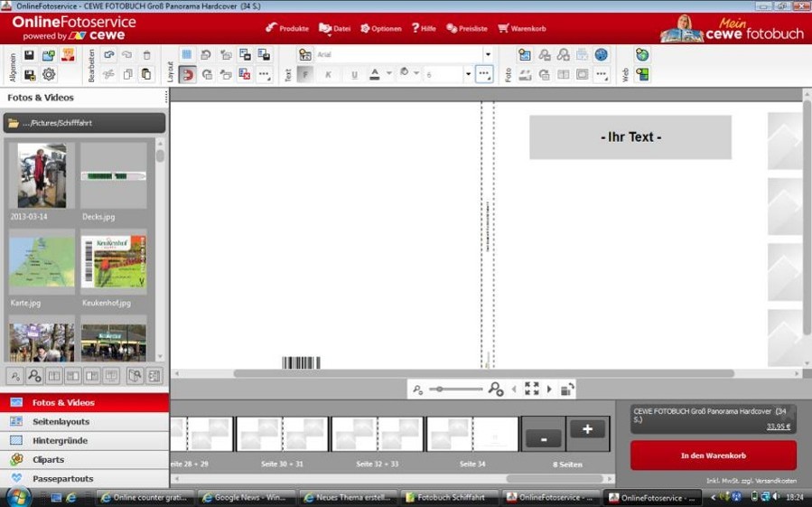This screenshot has width=812, height=507.
Task: Toggle underline formatting U button
Action: click(x=354, y=75)
